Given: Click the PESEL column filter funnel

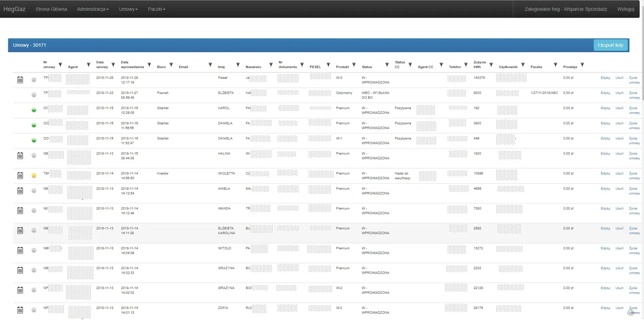Looking at the screenshot, I should pos(328,65).
